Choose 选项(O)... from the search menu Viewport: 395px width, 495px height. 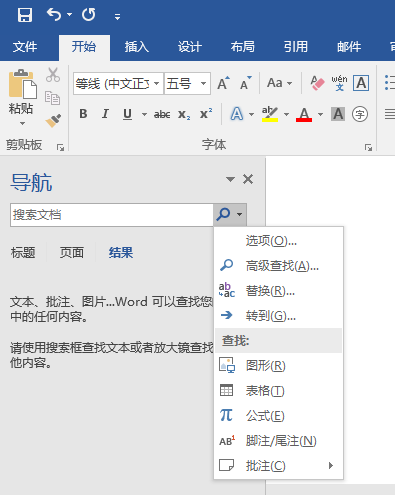click(279, 241)
